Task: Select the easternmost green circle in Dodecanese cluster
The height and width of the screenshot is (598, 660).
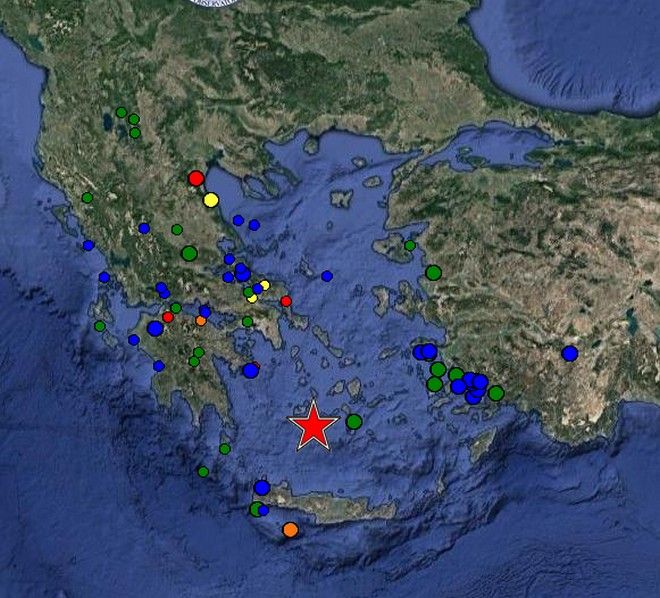Action: (496, 393)
